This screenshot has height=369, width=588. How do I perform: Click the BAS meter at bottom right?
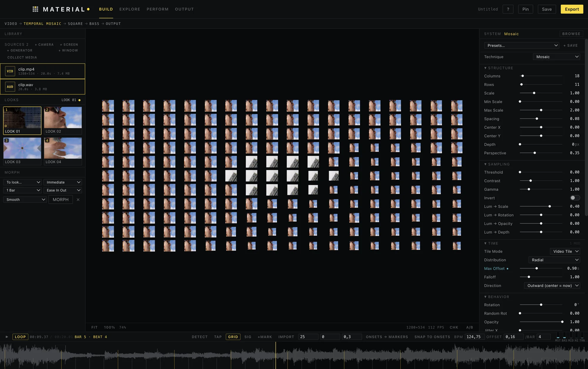(x=564, y=336)
